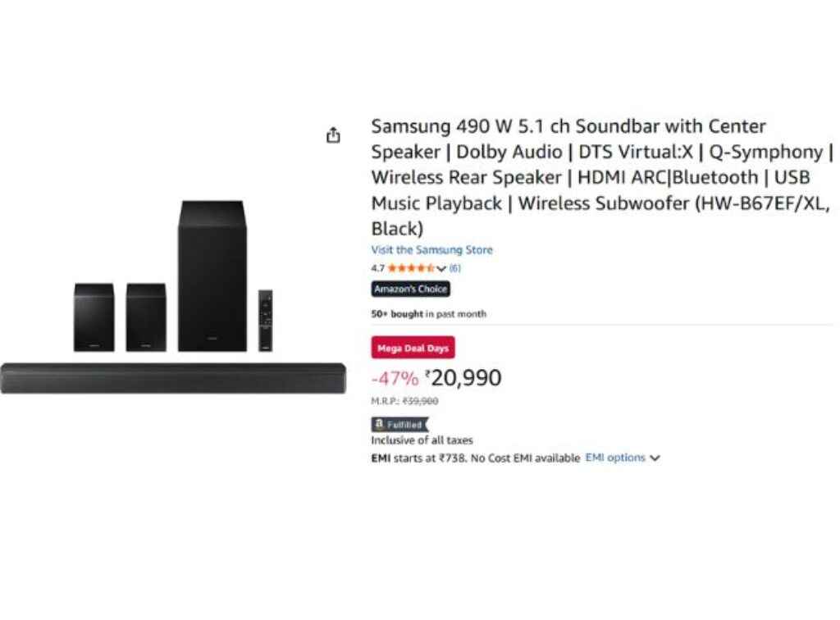Viewport: 840px width, 620px height.
Task: Click the Fulfilled badge
Action: 399,424
